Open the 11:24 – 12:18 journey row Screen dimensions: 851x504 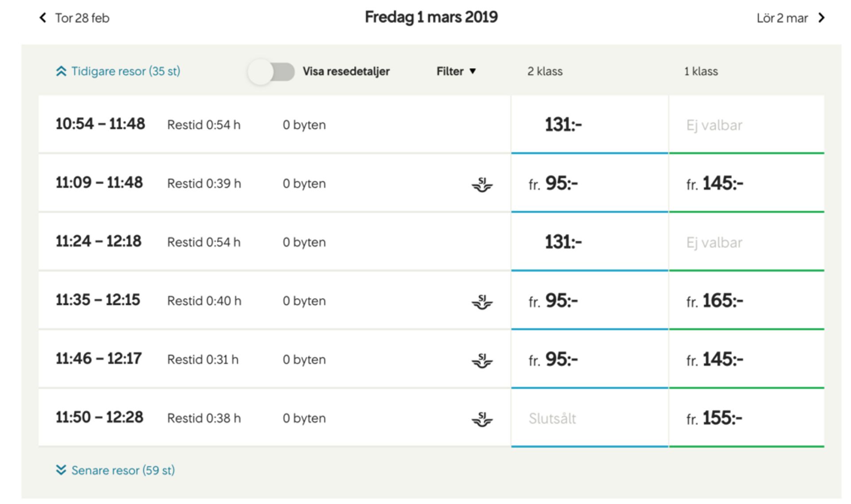274,242
